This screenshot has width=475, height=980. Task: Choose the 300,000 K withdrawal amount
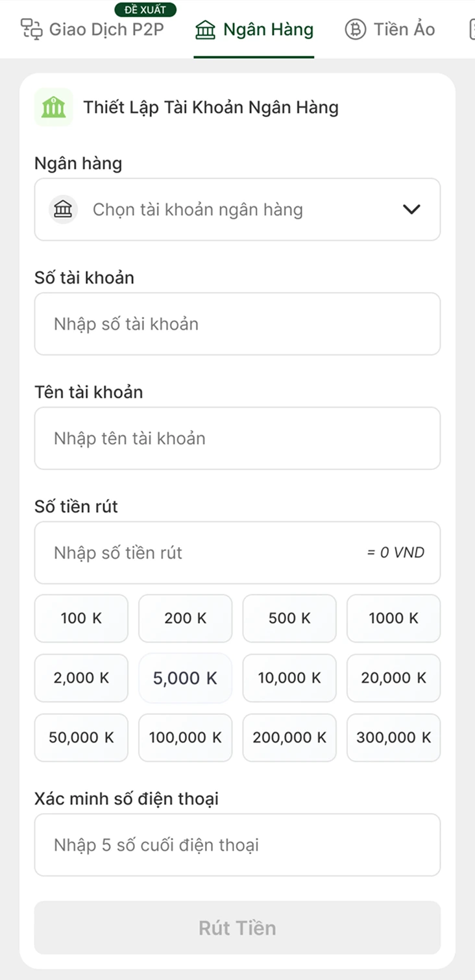click(x=394, y=738)
